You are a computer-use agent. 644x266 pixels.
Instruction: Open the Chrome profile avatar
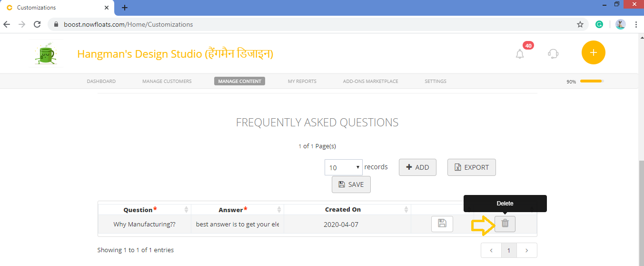(620, 24)
